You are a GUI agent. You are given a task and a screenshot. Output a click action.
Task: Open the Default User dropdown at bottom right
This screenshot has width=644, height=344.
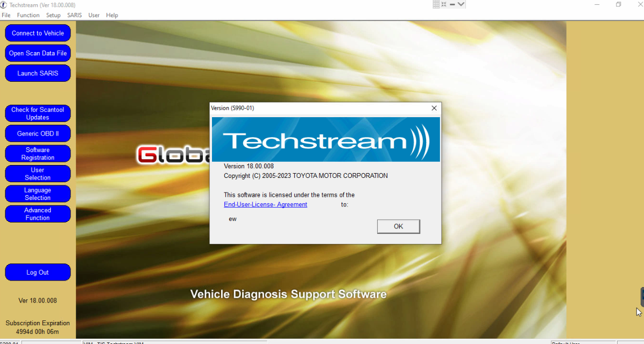coord(584,342)
